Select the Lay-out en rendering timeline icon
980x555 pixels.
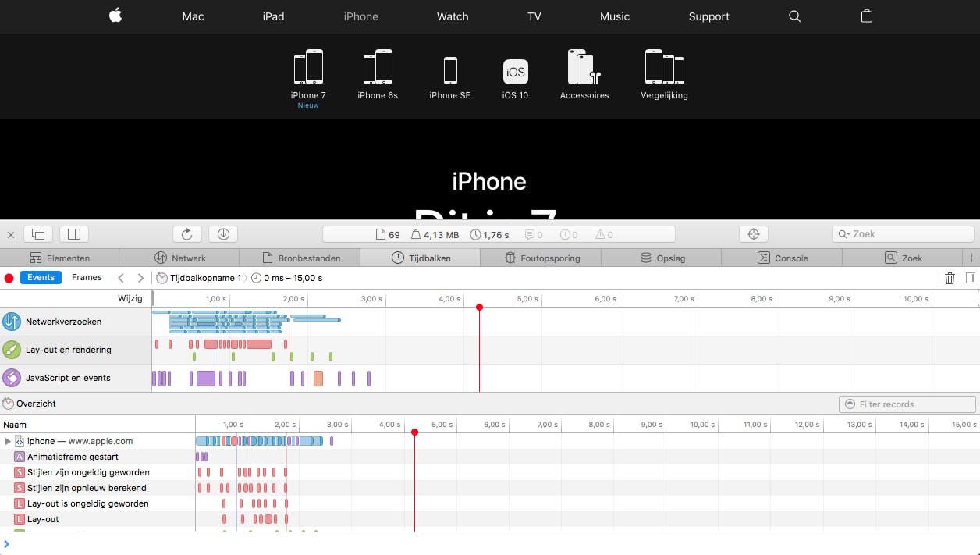pos(12,350)
